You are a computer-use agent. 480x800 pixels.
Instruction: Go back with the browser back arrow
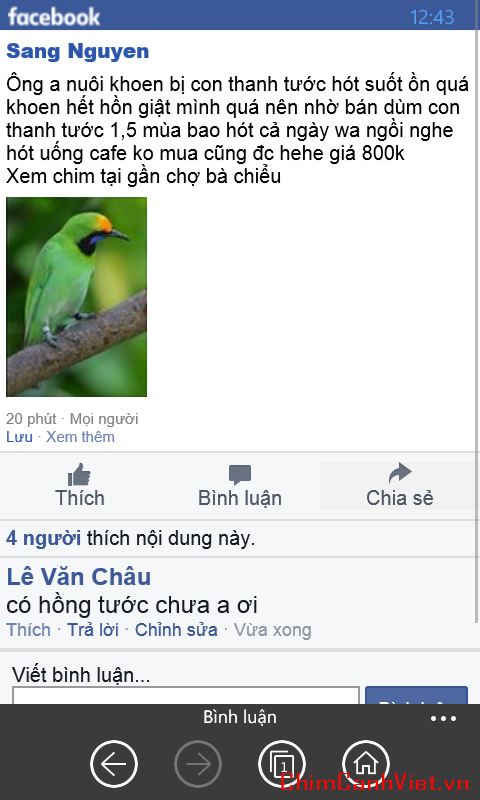[x=114, y=764]
